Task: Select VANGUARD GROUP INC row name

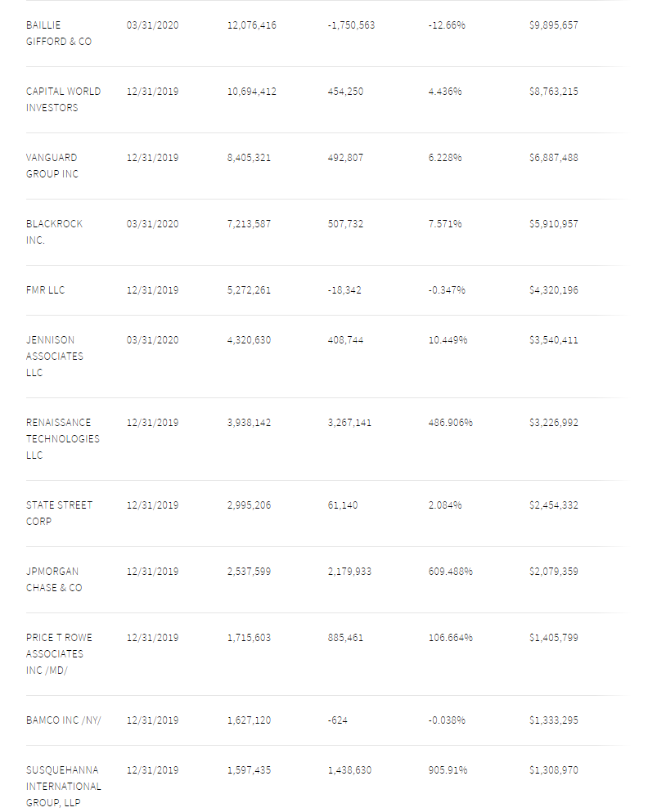Action: coord(52,166)
